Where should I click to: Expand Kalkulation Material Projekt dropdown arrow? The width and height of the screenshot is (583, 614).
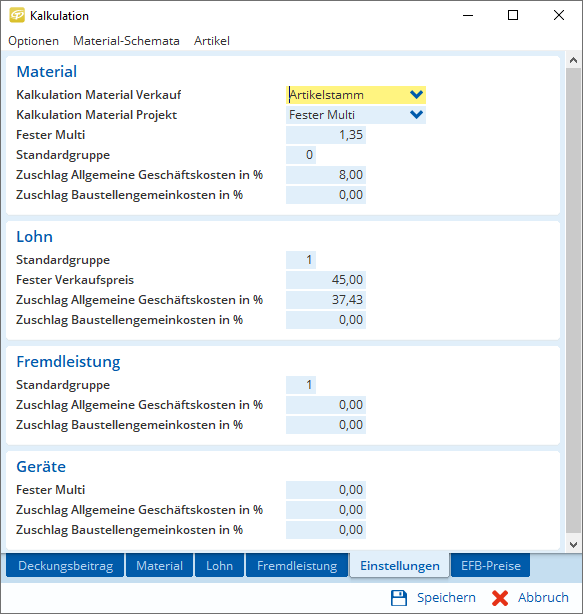tap(416, 115)
